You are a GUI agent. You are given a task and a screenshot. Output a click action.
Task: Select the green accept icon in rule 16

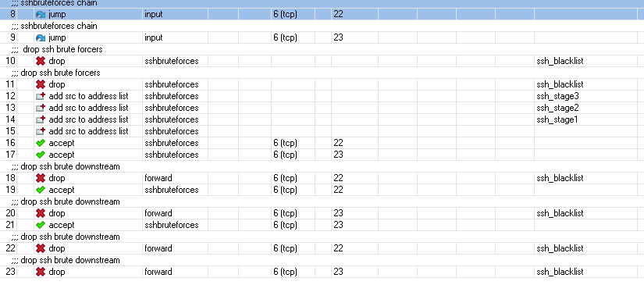pos(41,144)
